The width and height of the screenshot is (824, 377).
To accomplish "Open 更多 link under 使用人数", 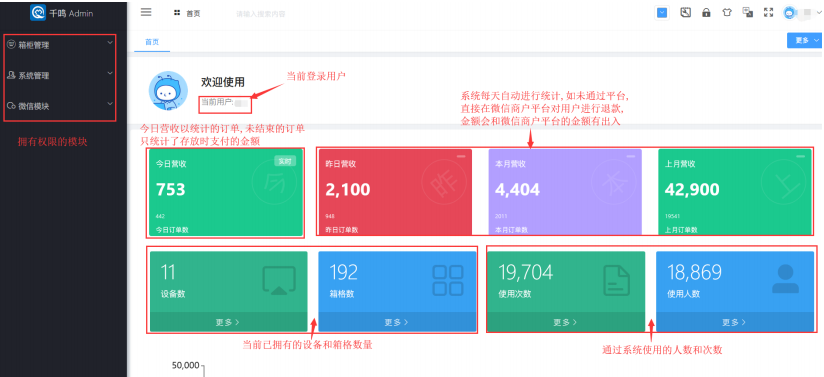I will point(735,322).
